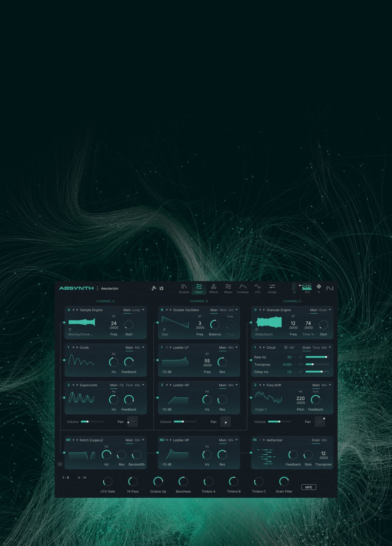Open the Assign page
The height and width of the screenshot is (546, 392).
point(272,288)
